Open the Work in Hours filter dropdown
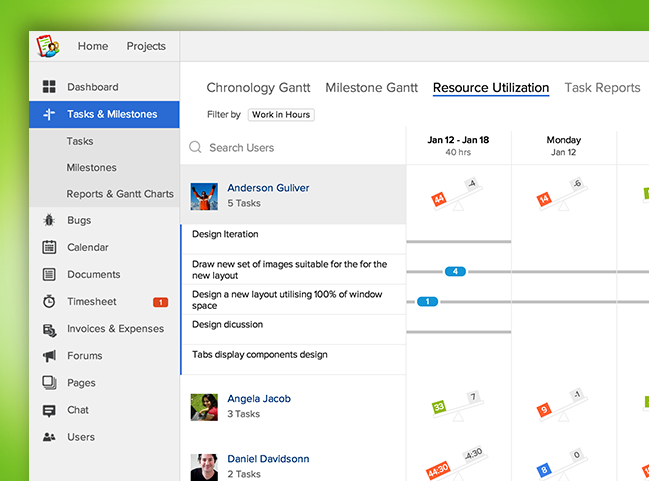The width and height of the screenshot is (649, 481). pyautogui.click(x=281, y=115)
